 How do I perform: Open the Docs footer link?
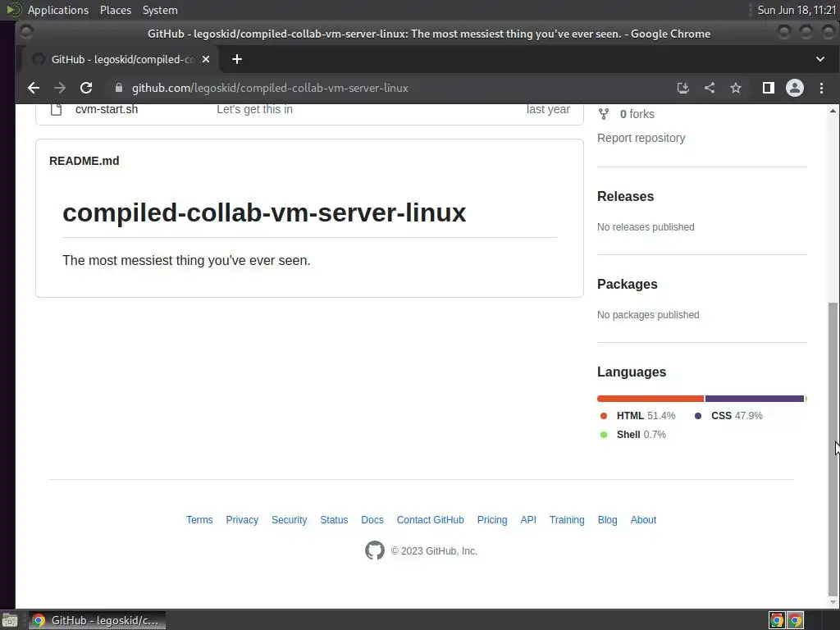(372, 519)
